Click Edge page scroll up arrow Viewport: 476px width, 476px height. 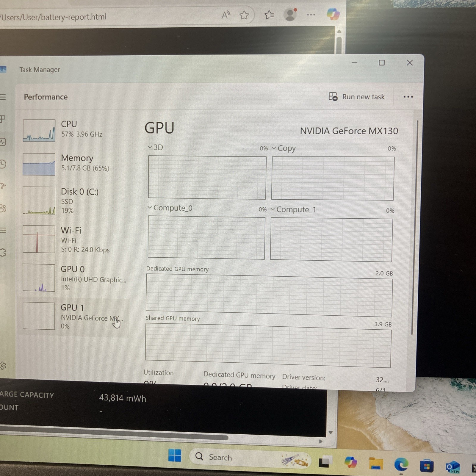pyautogui.click(x=339, y=31)
